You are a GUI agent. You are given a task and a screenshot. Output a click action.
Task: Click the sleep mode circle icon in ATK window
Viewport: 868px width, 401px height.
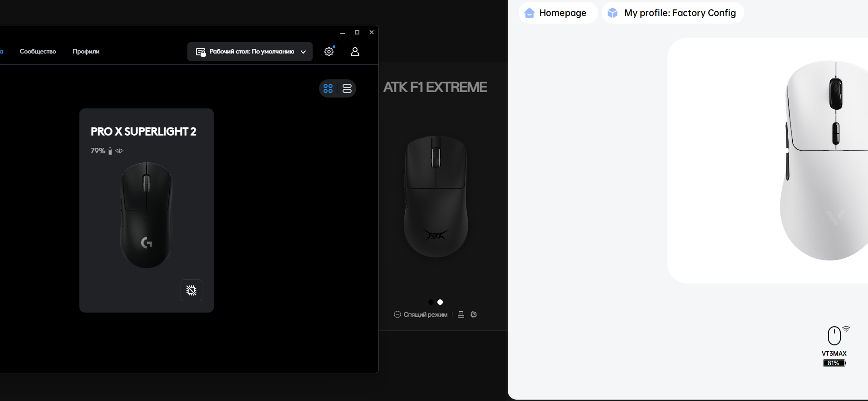(x=397, y=314)
